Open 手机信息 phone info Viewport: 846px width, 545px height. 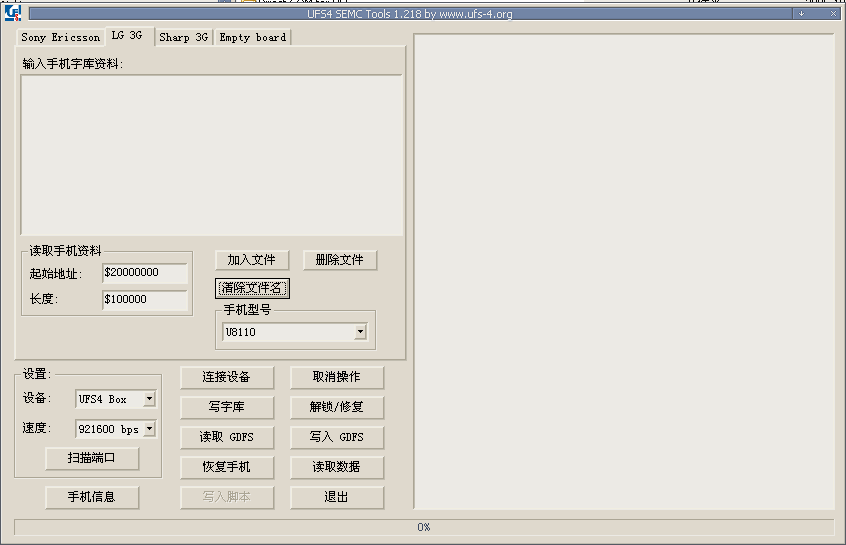click(x=92, y=497)
